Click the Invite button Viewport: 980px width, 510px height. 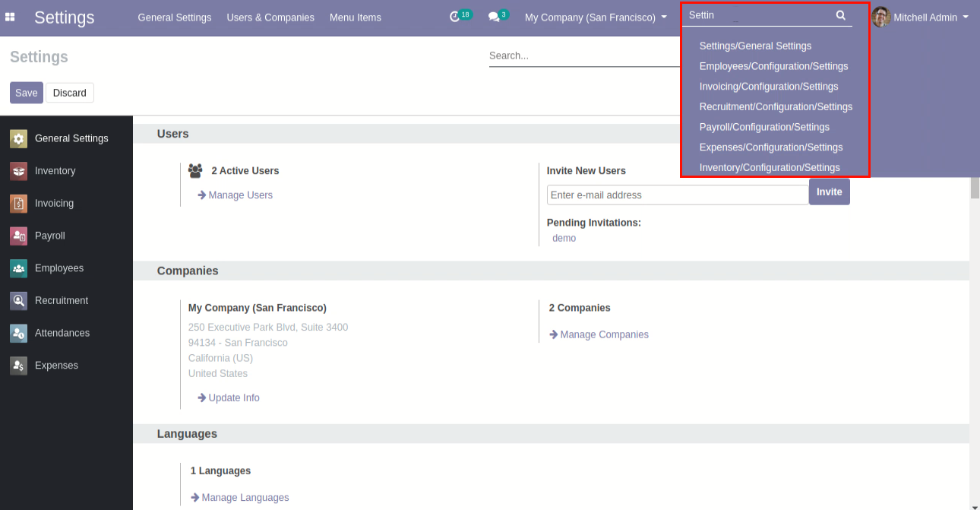(x=829, y=192)
